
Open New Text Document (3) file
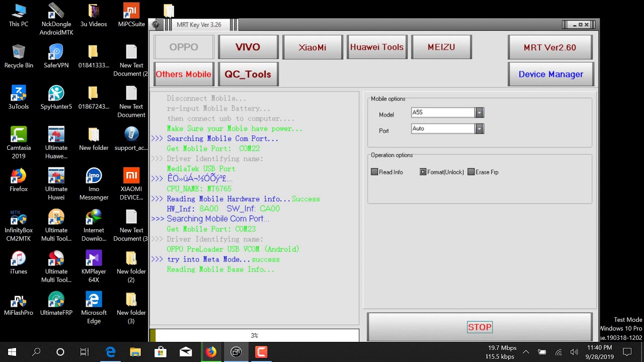(131, 225)
